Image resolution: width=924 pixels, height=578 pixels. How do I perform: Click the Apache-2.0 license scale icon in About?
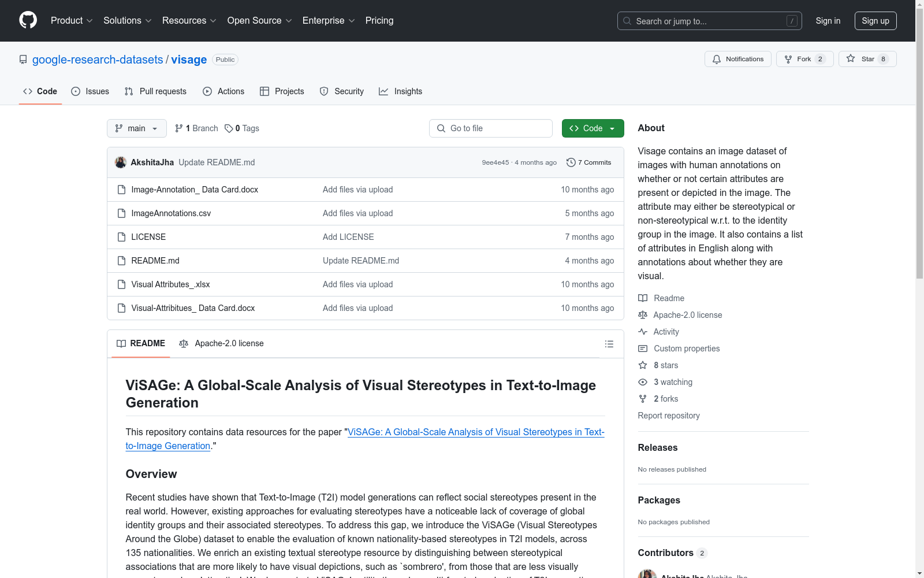click(643, 315)
